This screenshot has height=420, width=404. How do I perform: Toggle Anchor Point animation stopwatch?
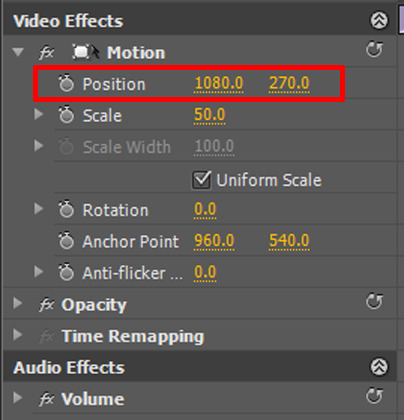pyautogui.click(x=66, y=241)
